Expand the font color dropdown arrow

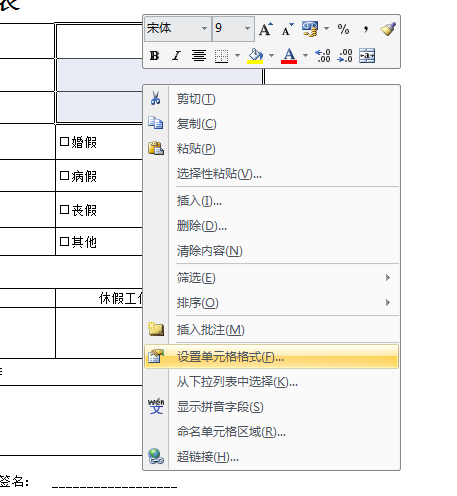pos(305,55)
